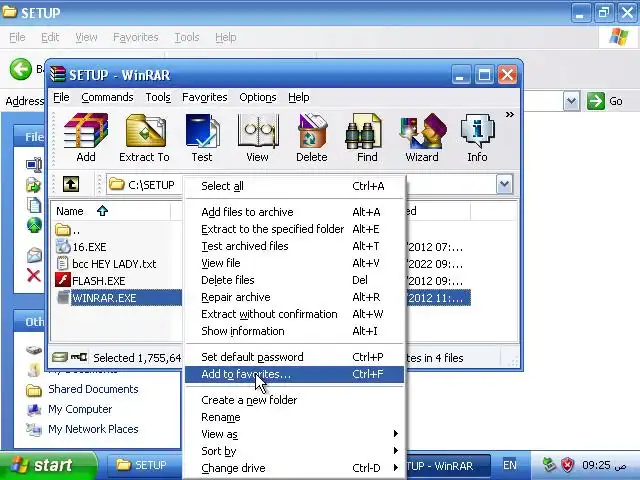Screen dimensions: 640x480
Task: Open the WinRAR File menu
Action: coord(61,97)
